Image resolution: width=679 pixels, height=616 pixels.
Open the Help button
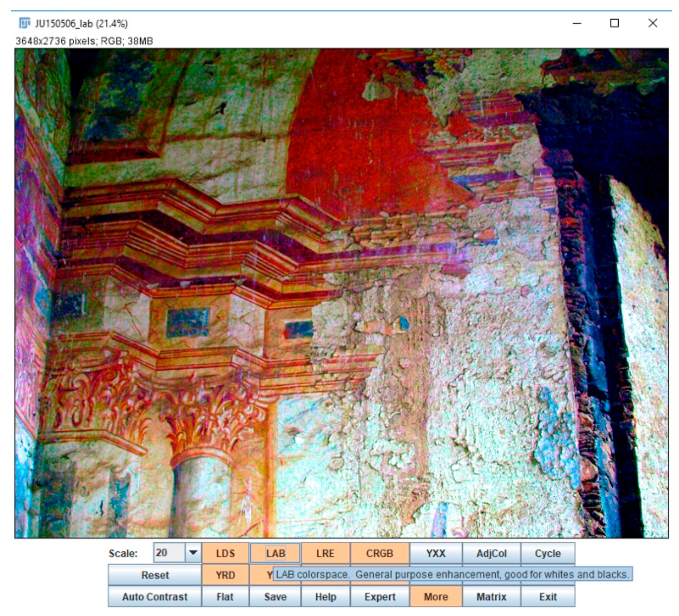point(325,597)
